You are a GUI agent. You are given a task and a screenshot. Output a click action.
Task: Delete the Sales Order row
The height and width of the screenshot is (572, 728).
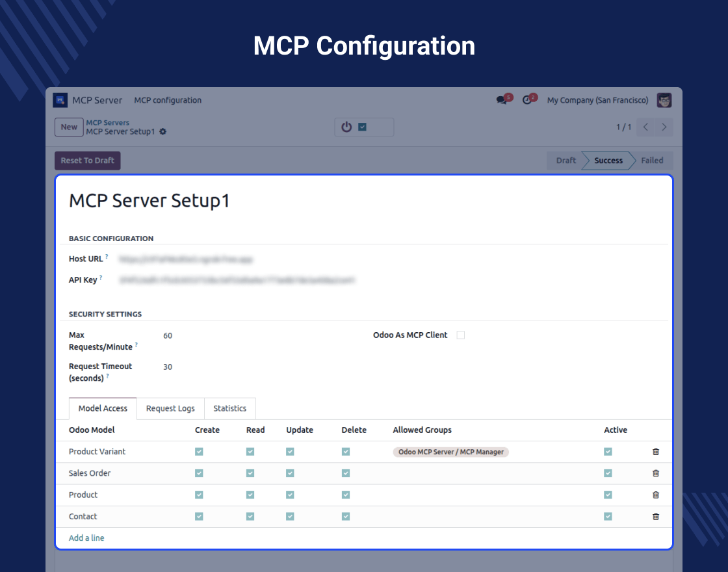[x=656, y=473]
